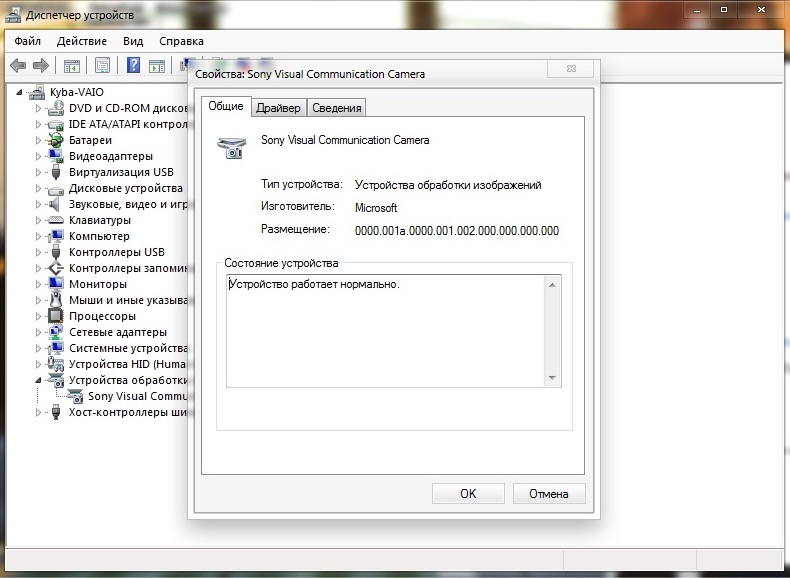
Task: Click the Сетевые адаптеры network icon
Action: coord(56,332)
